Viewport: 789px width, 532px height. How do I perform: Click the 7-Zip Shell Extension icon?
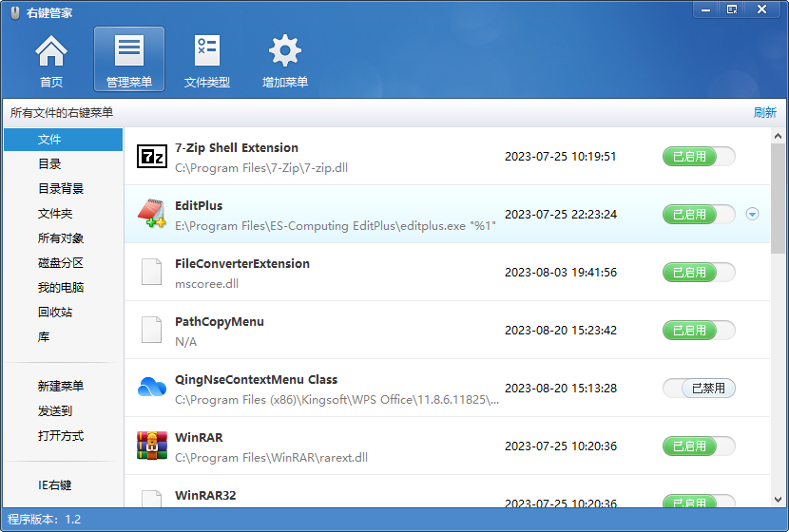(x=152, y=157)
